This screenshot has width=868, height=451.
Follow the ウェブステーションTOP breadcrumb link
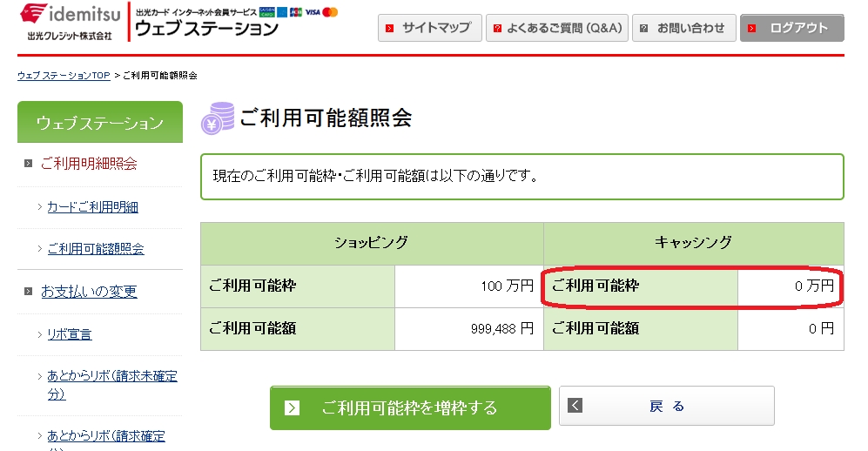(x=64, y=76)
